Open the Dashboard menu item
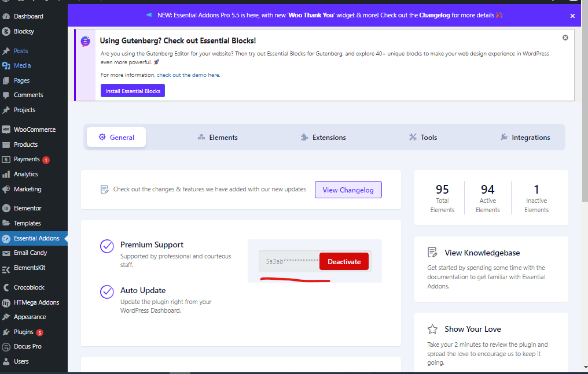The image size is (588, 374). tap(28, 16)
